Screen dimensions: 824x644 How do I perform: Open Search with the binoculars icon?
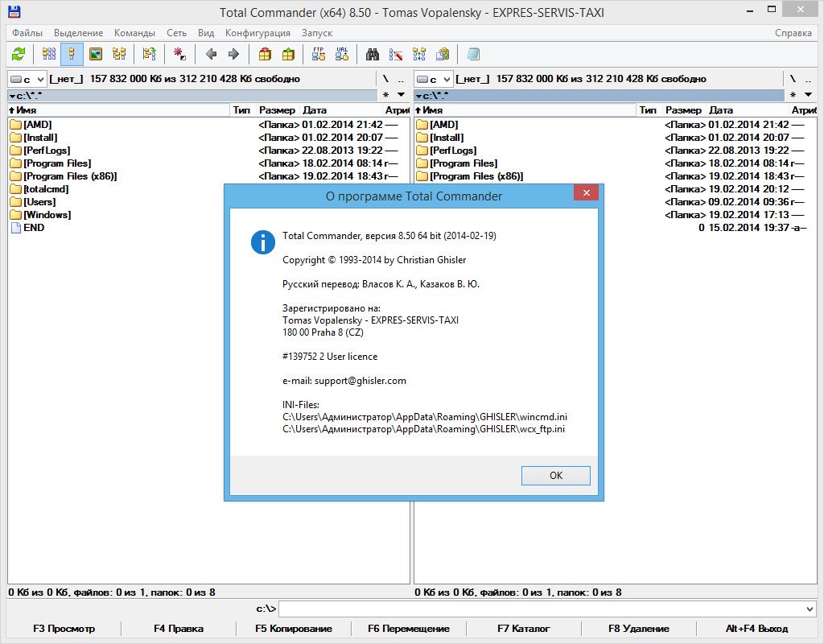(373, 54)
